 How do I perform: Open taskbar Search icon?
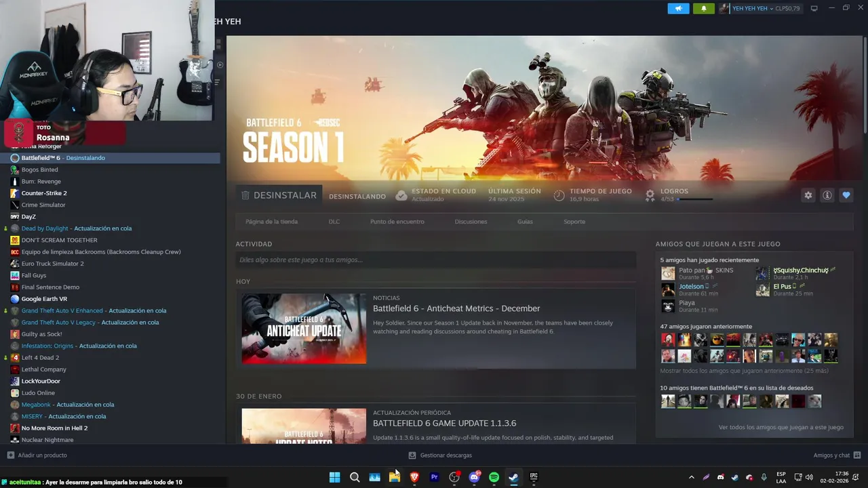(x=355, y=477)
